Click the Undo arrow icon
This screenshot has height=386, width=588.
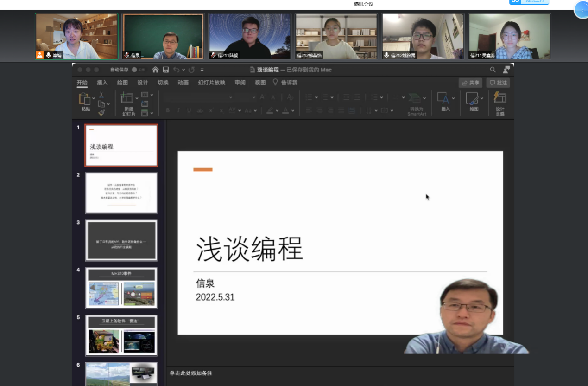[x=176, y=70]
